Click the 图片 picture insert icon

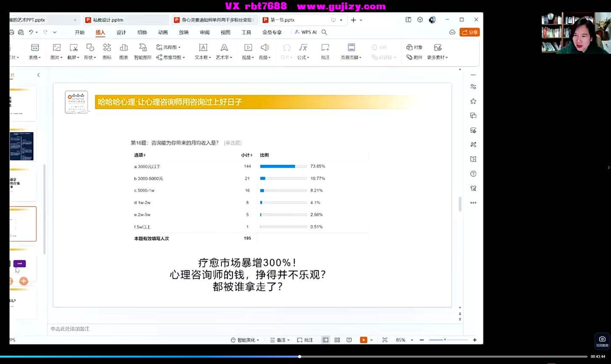56,48
